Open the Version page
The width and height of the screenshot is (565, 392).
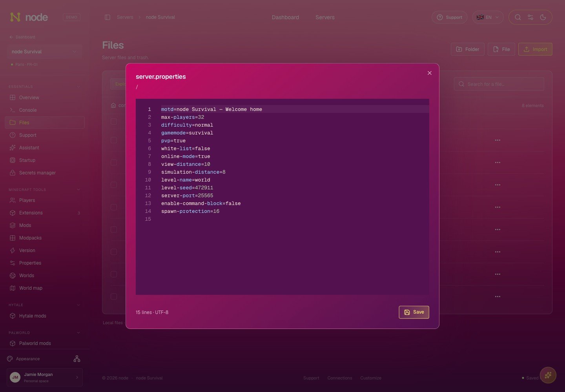(45, 250)
